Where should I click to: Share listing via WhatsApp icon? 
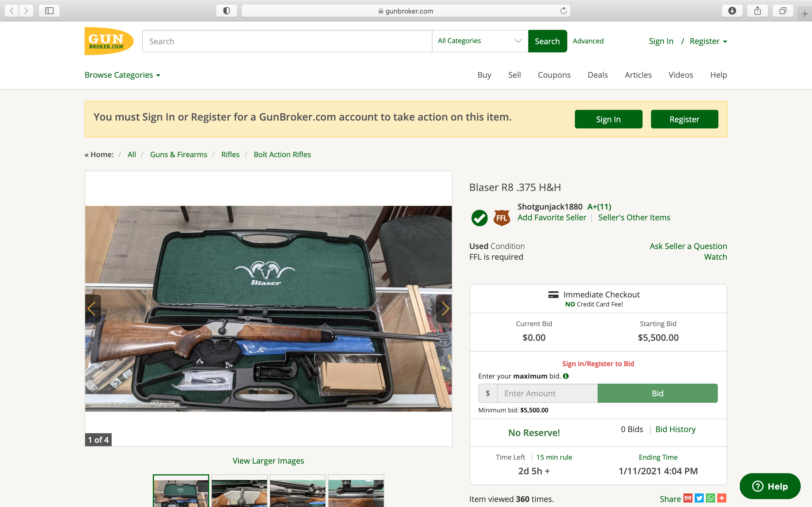710,498
